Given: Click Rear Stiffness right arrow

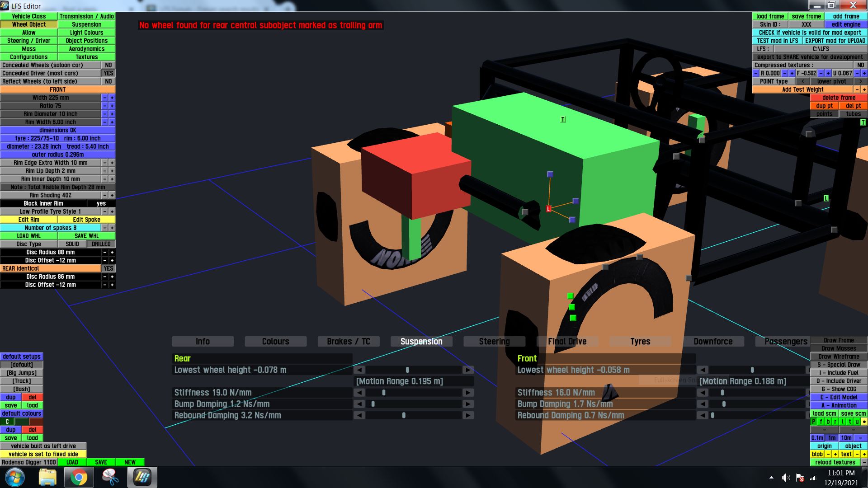Looking at the screenshot, I should (468, 393).
